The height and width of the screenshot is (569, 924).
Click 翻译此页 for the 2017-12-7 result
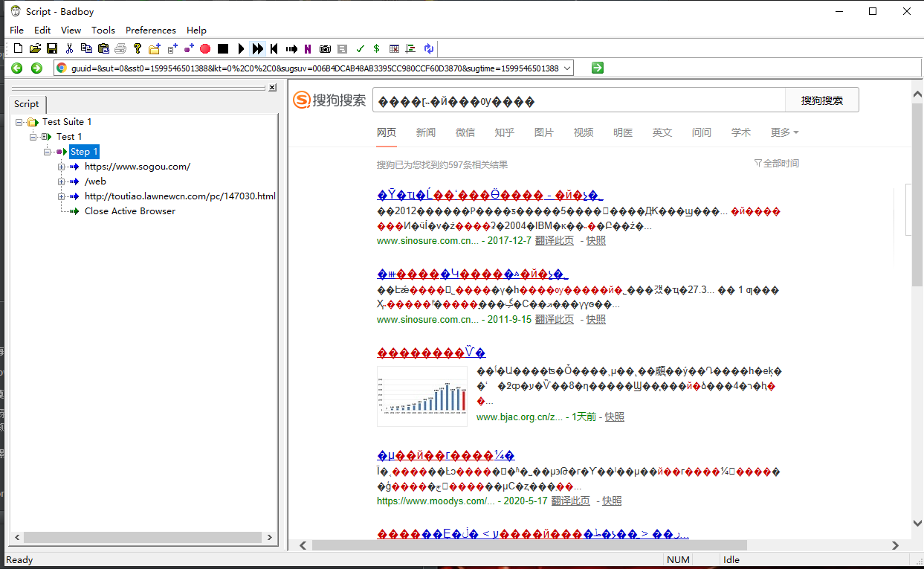555,241
